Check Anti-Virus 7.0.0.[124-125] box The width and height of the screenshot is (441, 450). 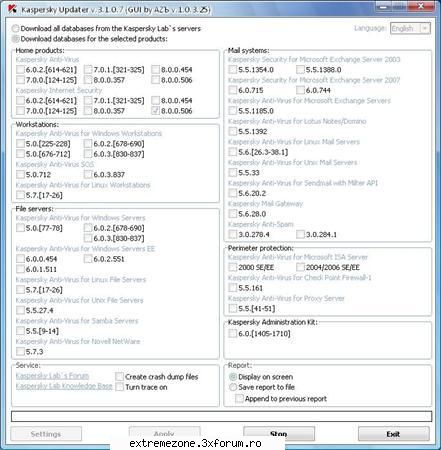pos(20,80)
